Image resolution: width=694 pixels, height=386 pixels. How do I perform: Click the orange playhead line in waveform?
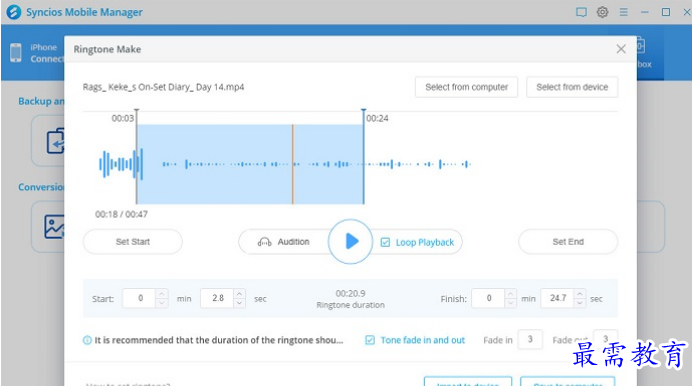coord(293,164)
